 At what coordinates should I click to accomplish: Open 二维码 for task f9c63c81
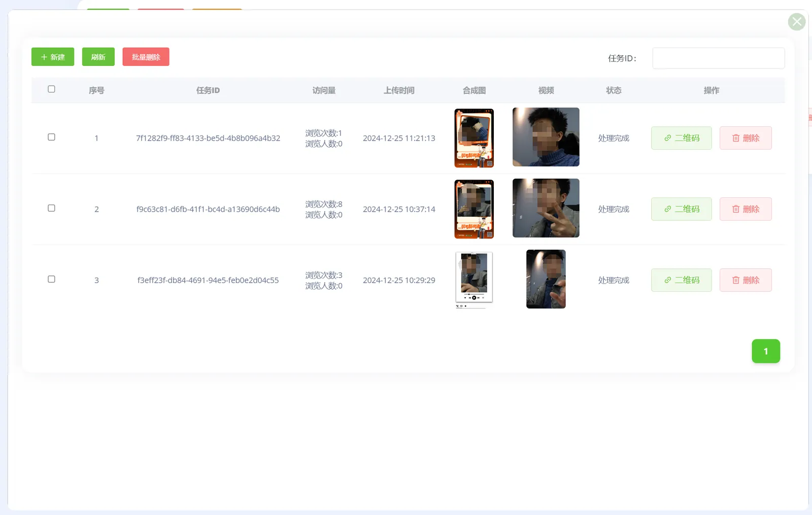click(682, 209)
